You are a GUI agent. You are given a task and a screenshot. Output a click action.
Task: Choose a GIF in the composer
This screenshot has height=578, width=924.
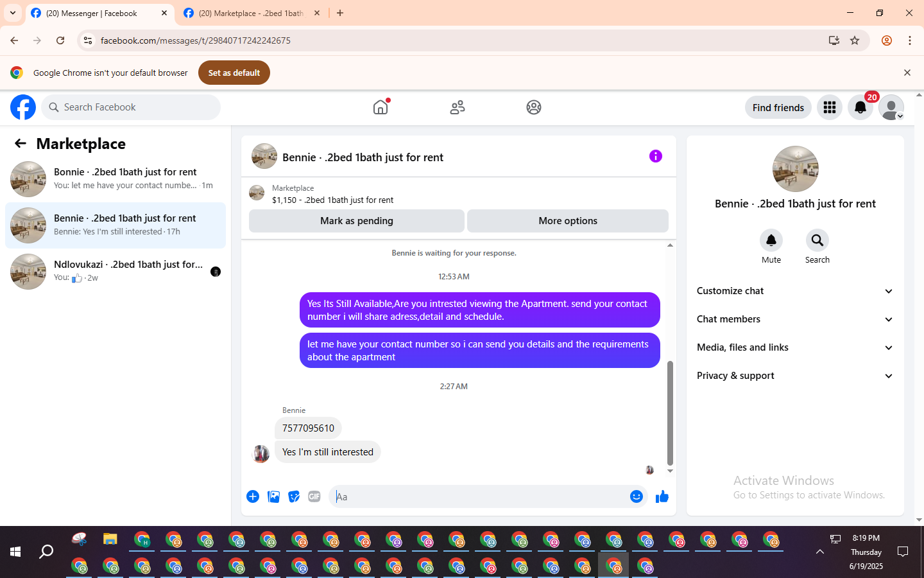point(314,496)
